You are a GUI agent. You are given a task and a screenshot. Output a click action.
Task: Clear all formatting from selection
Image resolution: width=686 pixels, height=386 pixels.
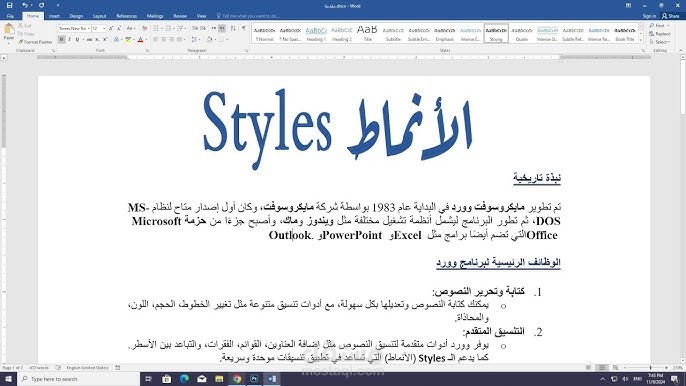coord(144,28)
